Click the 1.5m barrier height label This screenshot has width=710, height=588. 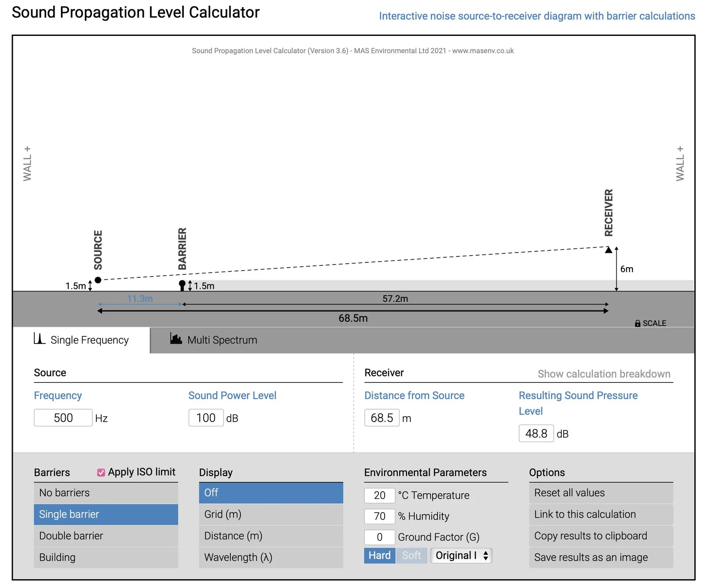[x=204, y=286]
